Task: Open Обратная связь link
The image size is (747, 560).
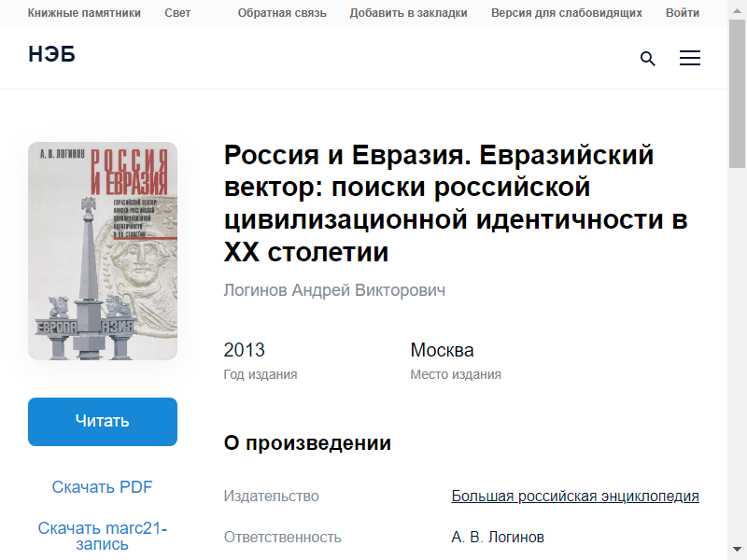Action: click(282, 13)
